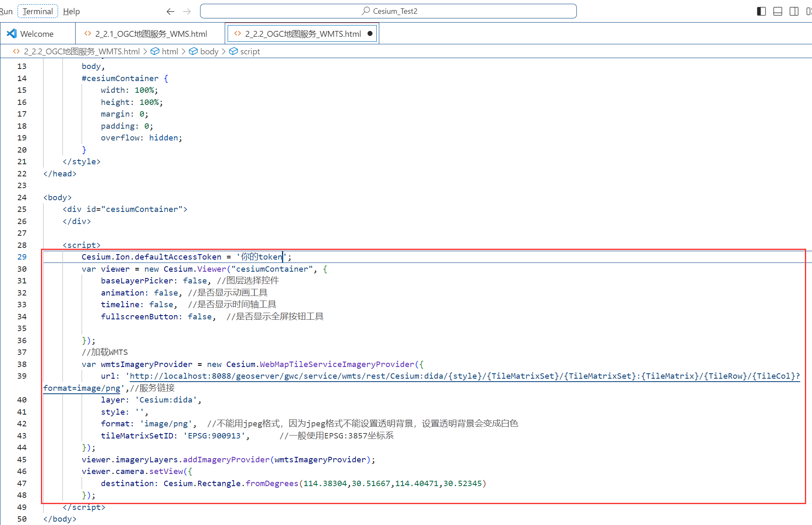Image resolution: width=812 pixels, height=525 pixels.
Task: Toggle the primary side bar layout icon
Action: (x=761, y=11)
